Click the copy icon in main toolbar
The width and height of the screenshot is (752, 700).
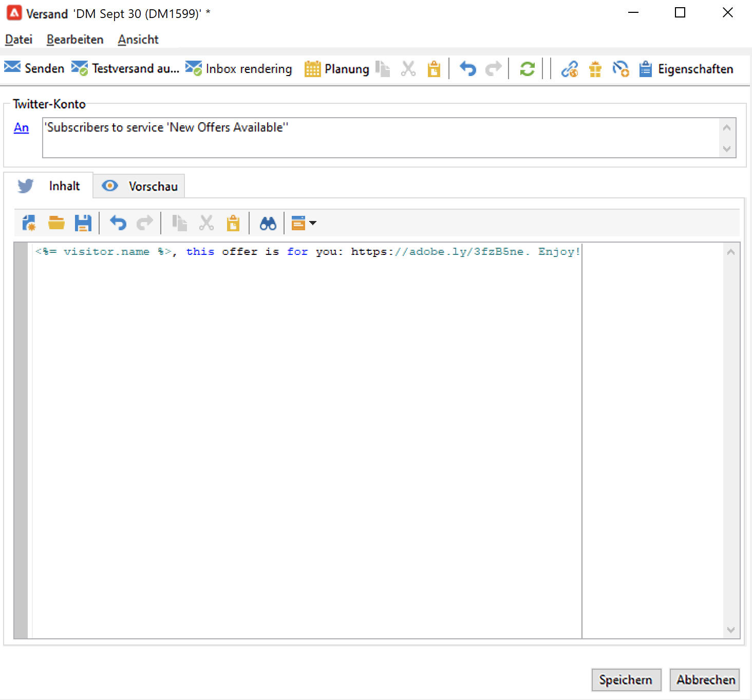click(x=383, y=68)
